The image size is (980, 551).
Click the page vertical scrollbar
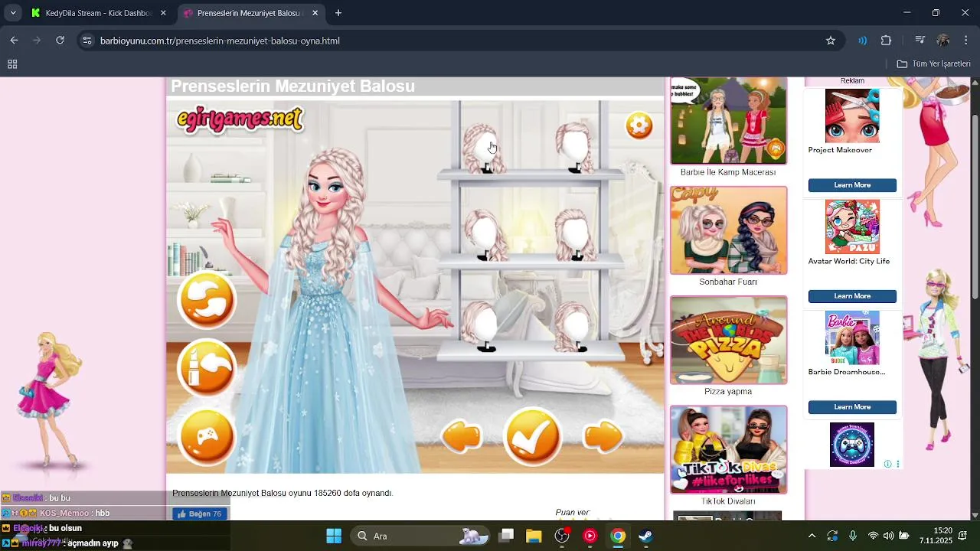click(x=975, y=207)
